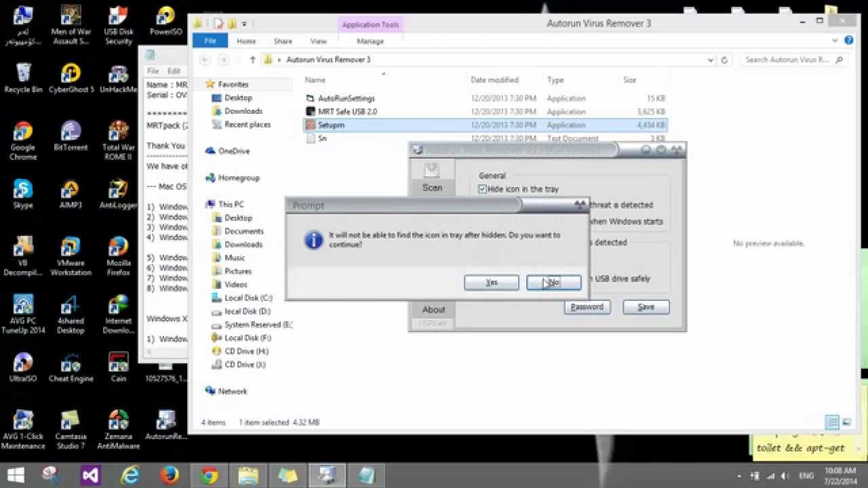Open the Edit menu in Notepad window
The height and width of the screenshot is (488, 868).
[x=174, y=71]
